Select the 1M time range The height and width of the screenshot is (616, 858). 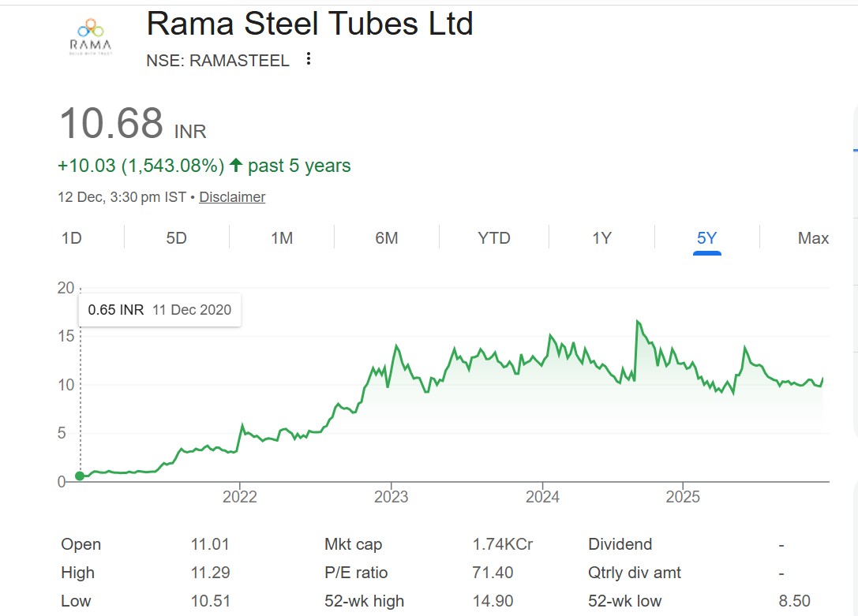tap(282, 237)
